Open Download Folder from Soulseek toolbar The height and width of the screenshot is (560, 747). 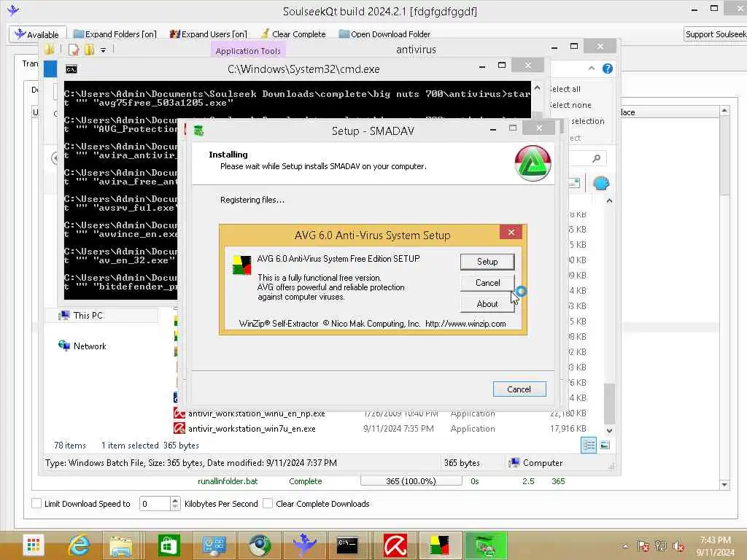pyautogui.click(x=384, y=34)
